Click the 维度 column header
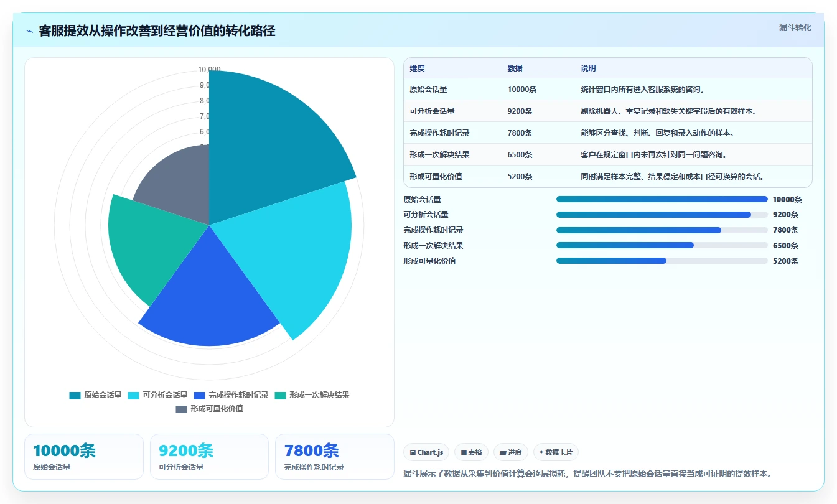837x504 pixels. (417, 68)
